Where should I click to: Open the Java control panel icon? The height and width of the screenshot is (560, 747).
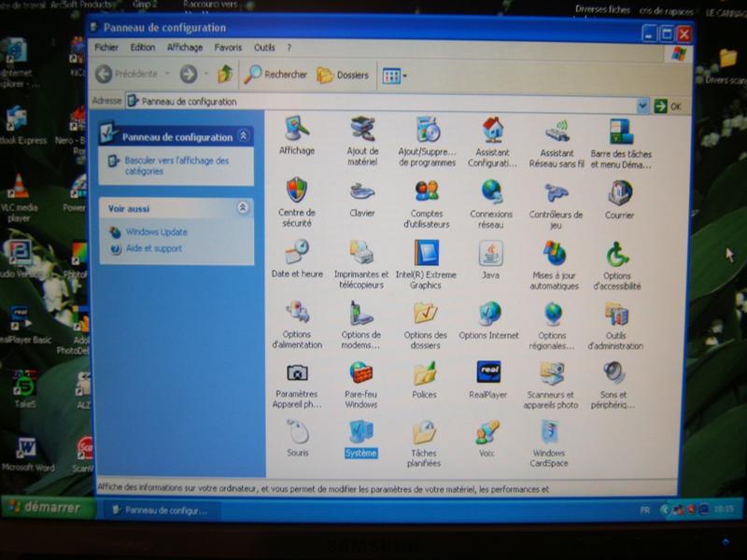pyautogui.click(x=490, y=253)
